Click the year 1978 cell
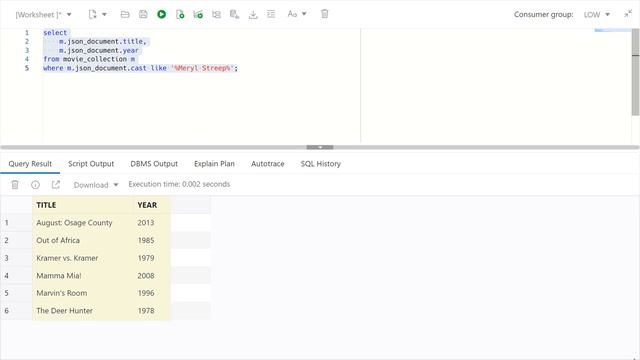 [x=152, y=311]
